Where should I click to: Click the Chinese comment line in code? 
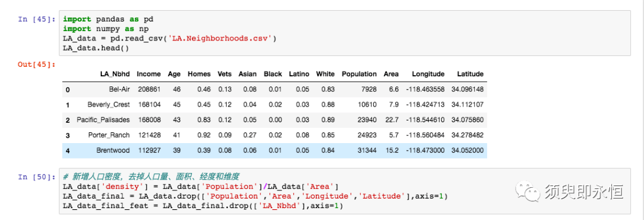coord(151,177)
